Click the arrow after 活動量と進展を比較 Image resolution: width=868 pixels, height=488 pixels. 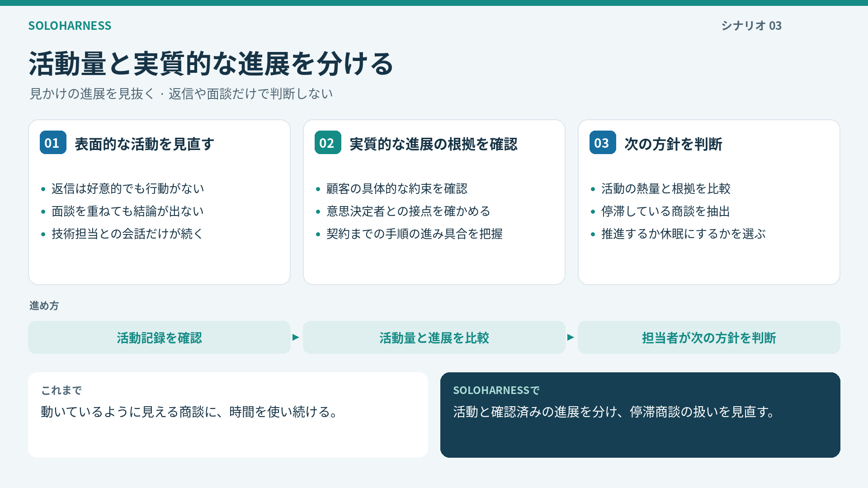point(571,337)
